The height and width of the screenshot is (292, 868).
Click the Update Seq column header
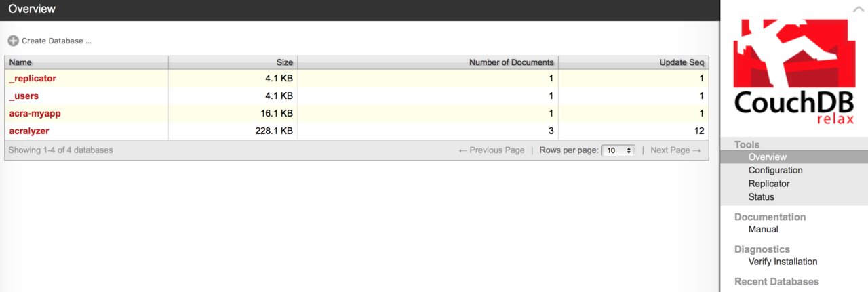[633, 62]
